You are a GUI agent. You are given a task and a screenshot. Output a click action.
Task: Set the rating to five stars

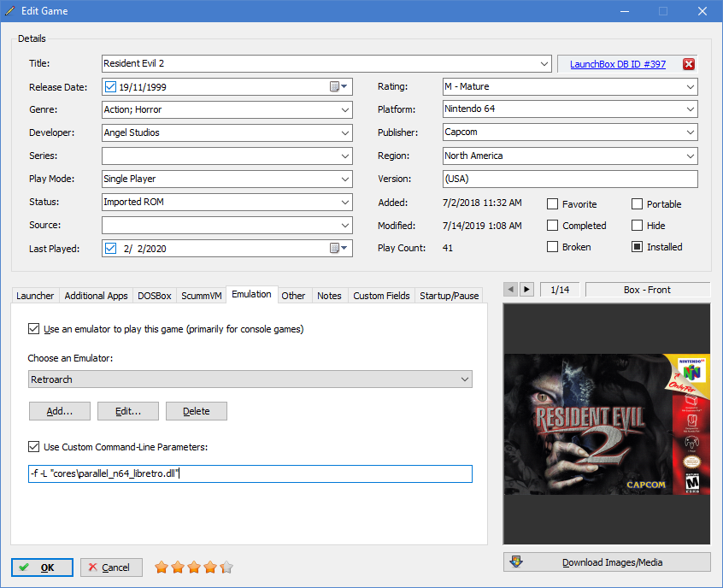(x=226, y=567)
